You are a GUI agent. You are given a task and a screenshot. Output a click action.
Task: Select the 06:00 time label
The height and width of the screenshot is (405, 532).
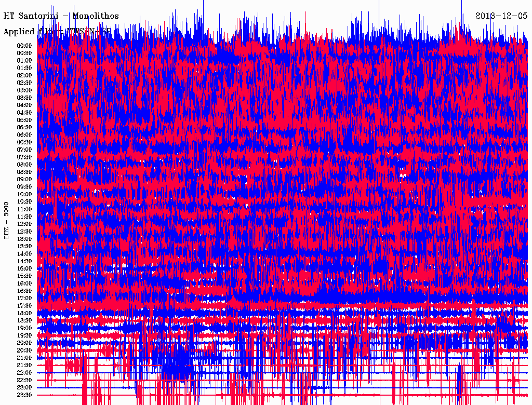point(24,135)
